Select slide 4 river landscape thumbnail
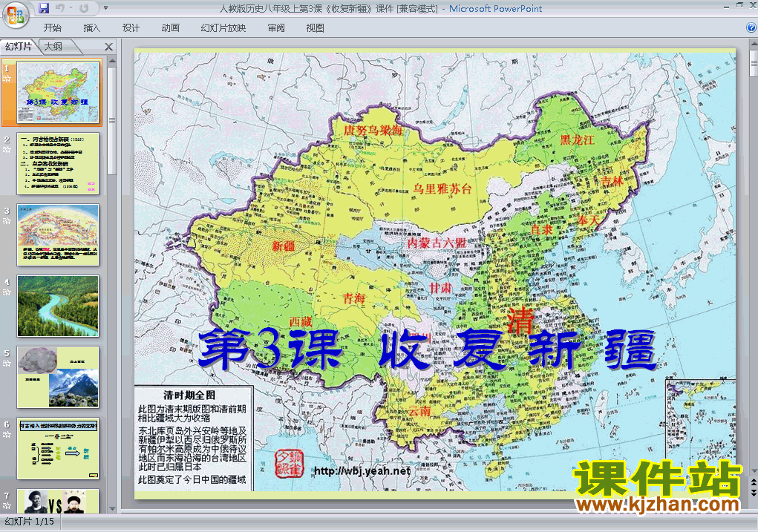This screenshot has height=532, width=758. pos(58,306)
